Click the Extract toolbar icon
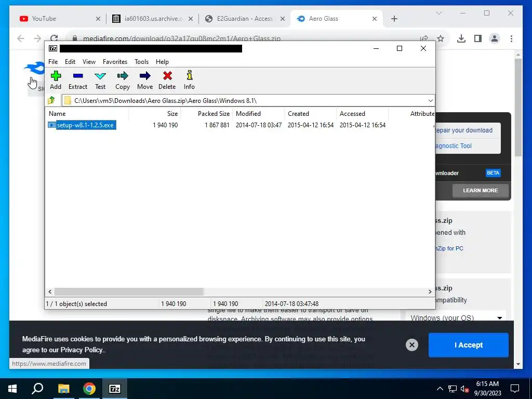Image resolution: width=532 pixels, height=399 pixels. [x=78, y=80]
